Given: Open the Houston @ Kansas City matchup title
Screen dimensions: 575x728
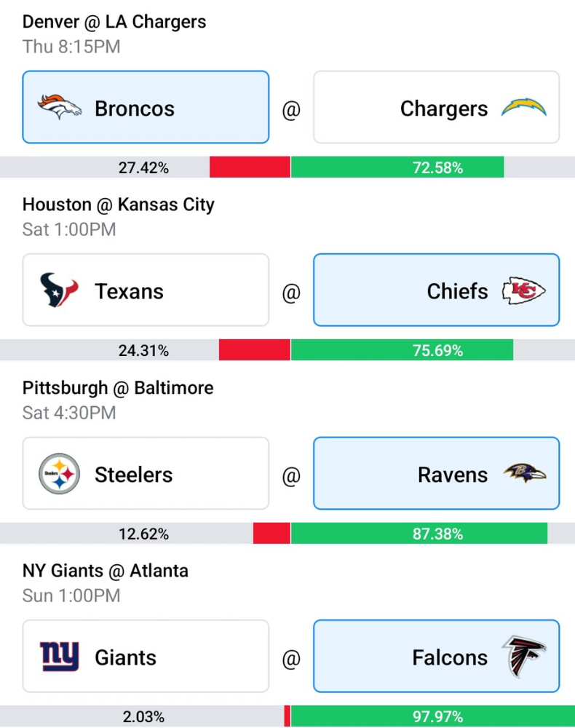Looking at the screenshot, I should pos(119,205).
